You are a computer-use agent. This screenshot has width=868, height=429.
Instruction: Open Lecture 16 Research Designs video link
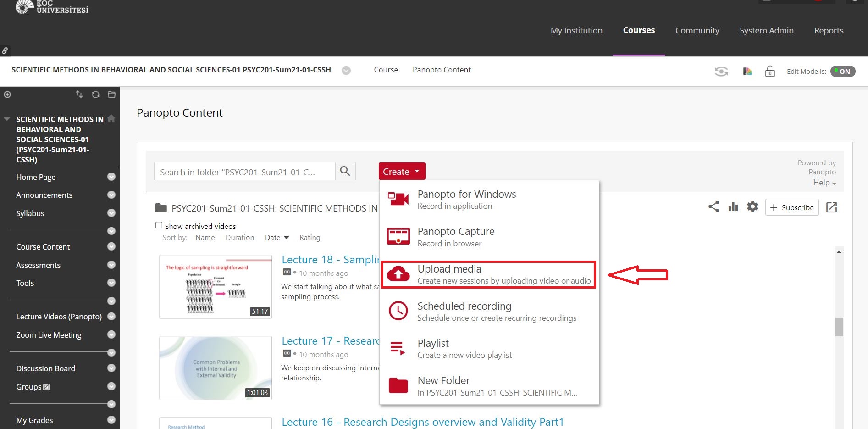[422, 422]
